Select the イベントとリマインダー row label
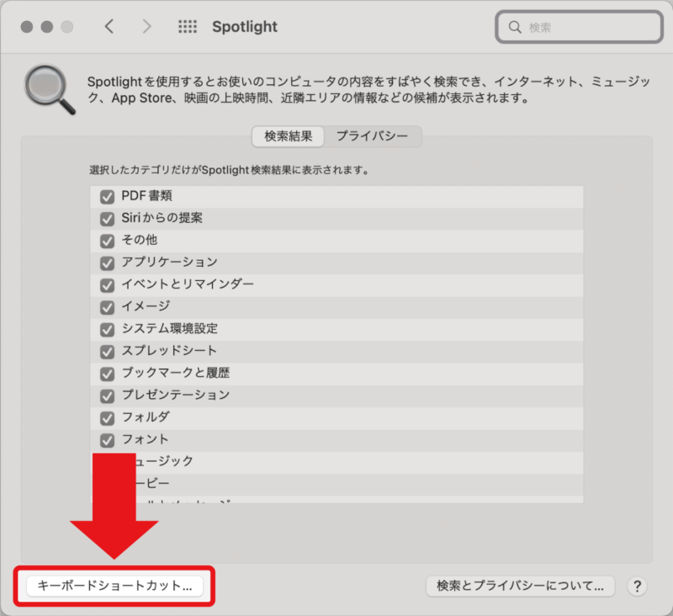 (188, 284)
